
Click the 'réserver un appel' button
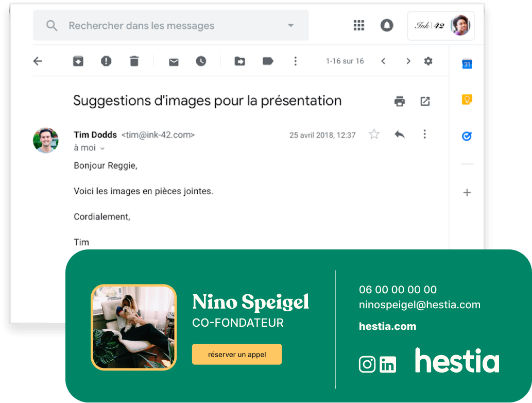(237, 355)
